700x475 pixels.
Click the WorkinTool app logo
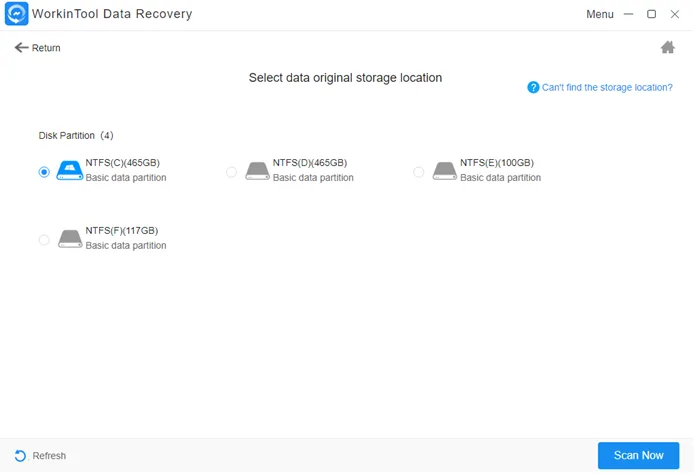click(x=17, y=13)
